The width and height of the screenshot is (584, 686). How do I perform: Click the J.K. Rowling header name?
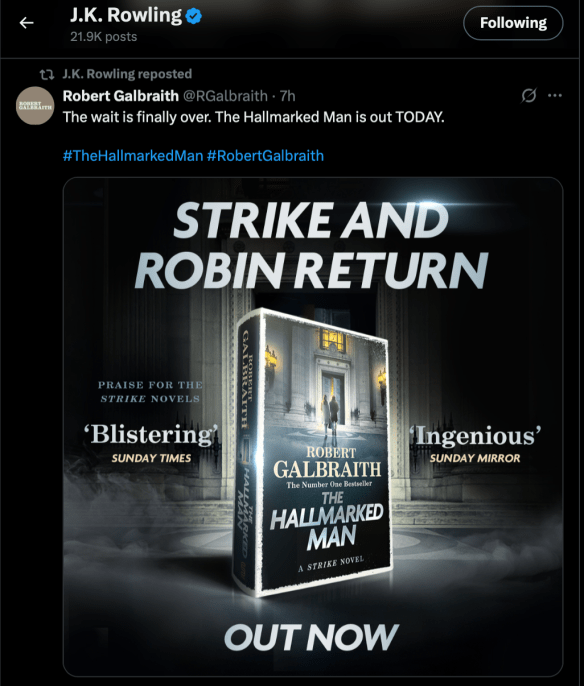126,15
